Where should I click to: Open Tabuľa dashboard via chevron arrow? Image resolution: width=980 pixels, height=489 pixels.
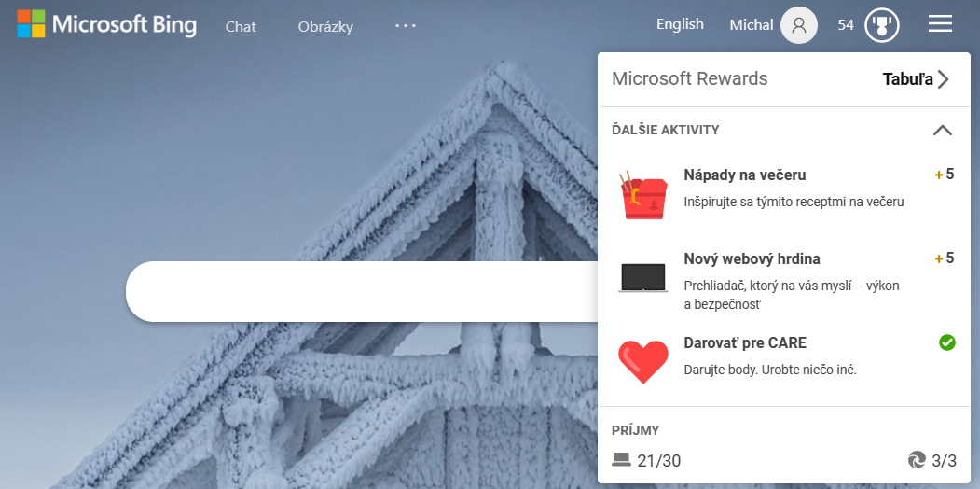[944, 79]
